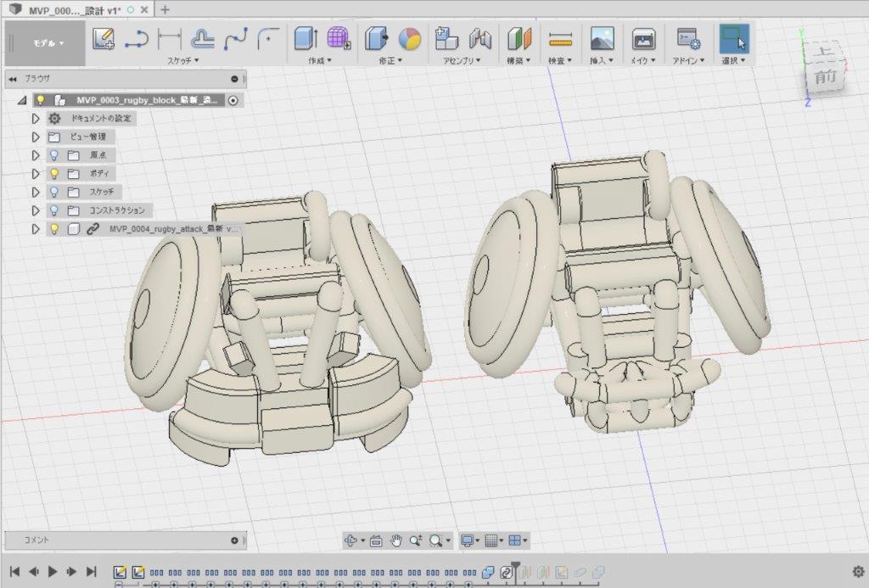
Task: Select the sketch Fillet tool
Action: (x=268, y=39)
